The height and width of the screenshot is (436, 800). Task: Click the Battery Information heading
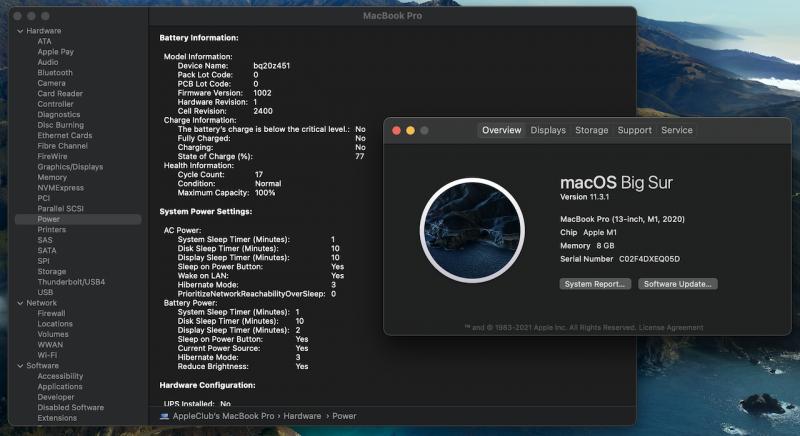click(x=199, y=38)
